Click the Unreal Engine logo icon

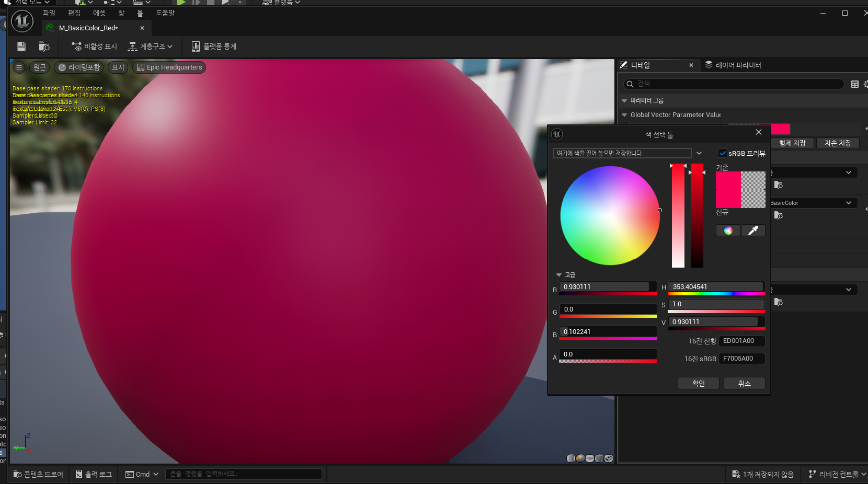pos(22,21)
